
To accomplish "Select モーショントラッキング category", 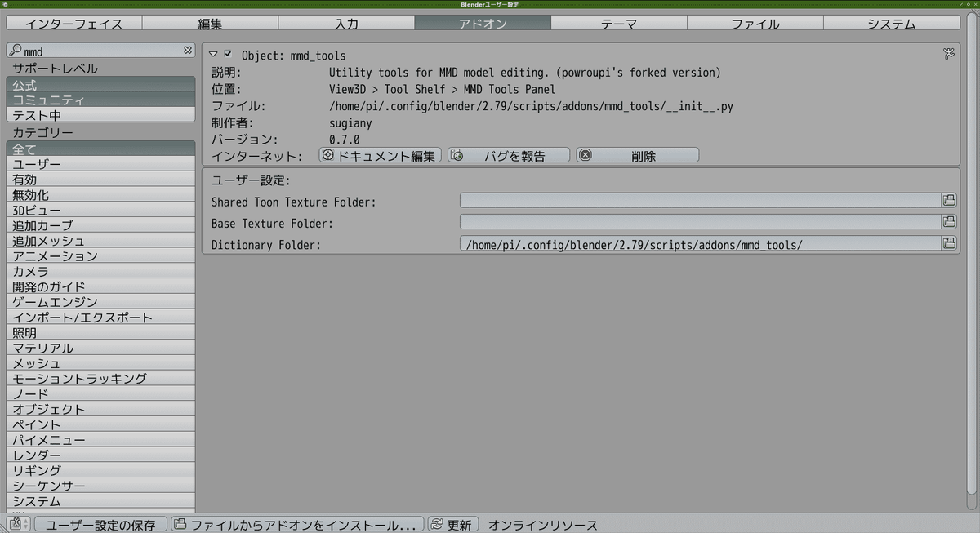I will point(100,378).
